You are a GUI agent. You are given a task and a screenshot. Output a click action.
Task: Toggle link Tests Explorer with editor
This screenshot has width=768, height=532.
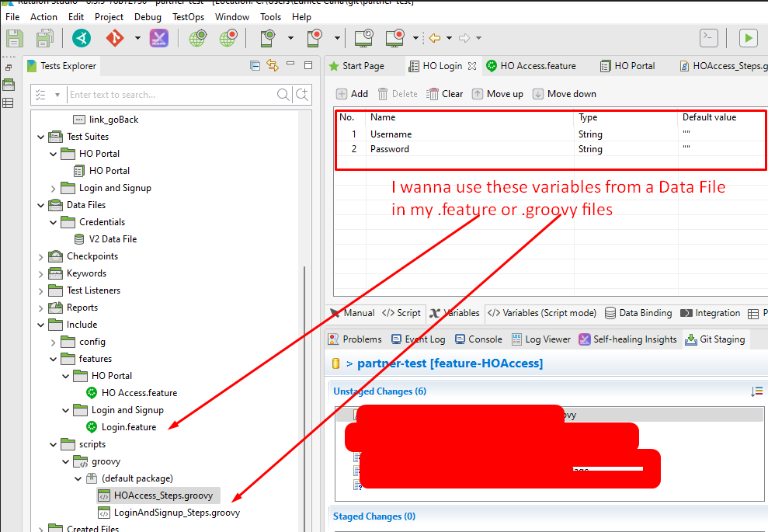click(273, 65)
